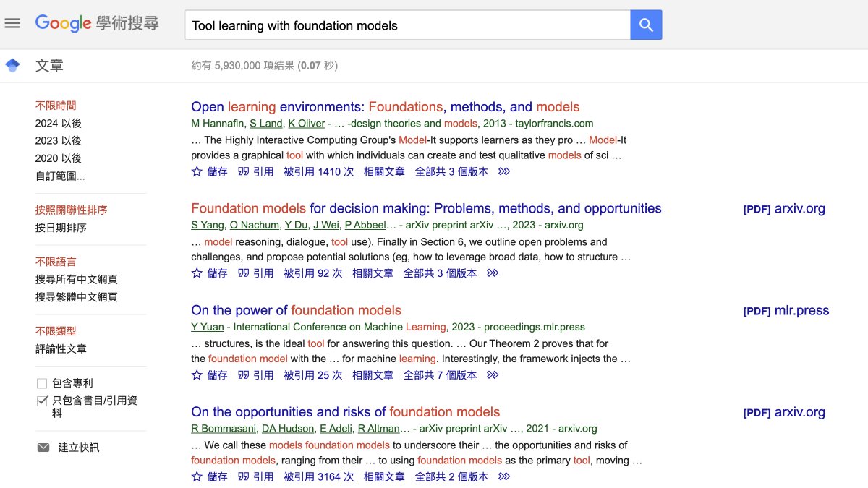The width and height of the screenshot is (868, 488).
Task: Click the blue Scholar graduation cap icon
Action: 12,66
